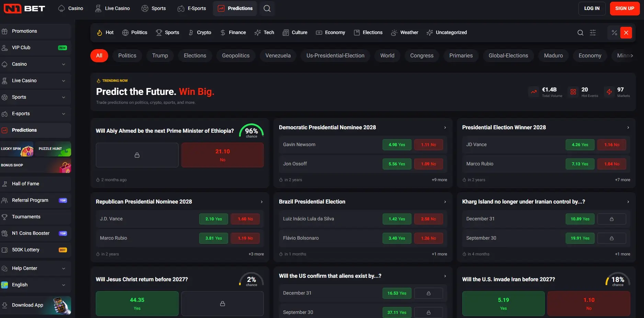Select the Maduro filter chip

(553, 56)
